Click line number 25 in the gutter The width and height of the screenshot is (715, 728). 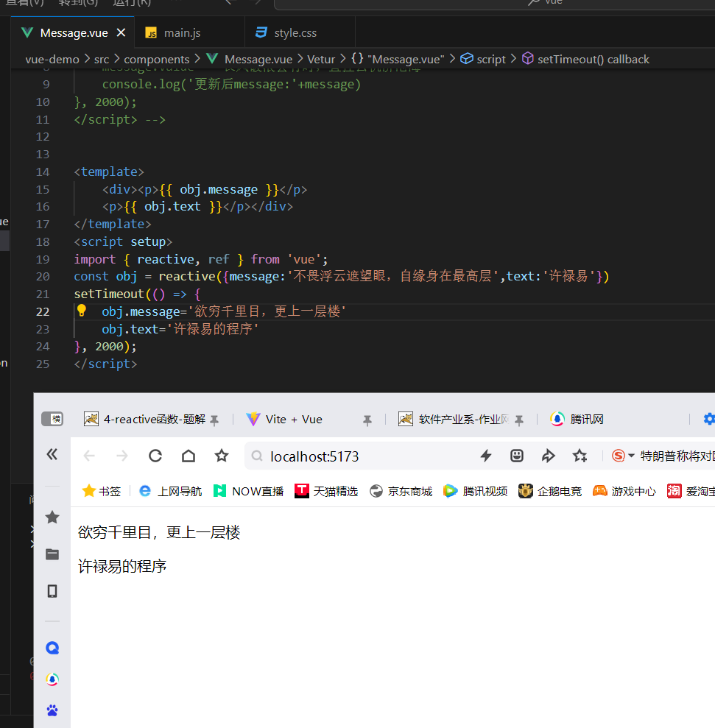(x=42, y=364)
